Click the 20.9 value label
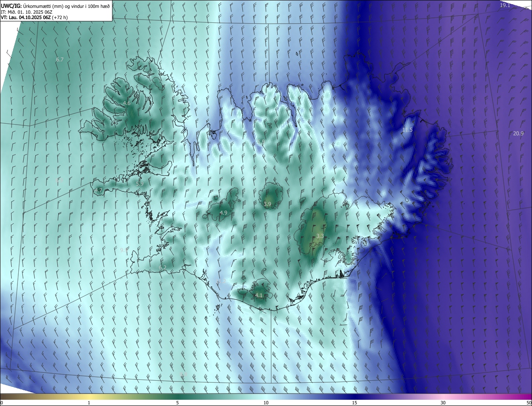This screenshot has width=532, height=406. pyautogui.click(x=518, y=133)
